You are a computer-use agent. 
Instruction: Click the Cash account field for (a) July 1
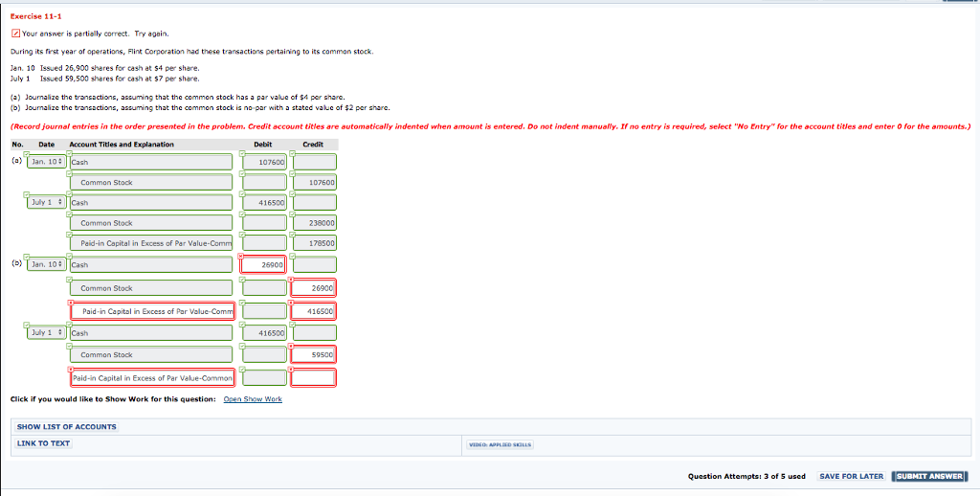(x=151, y=203)
